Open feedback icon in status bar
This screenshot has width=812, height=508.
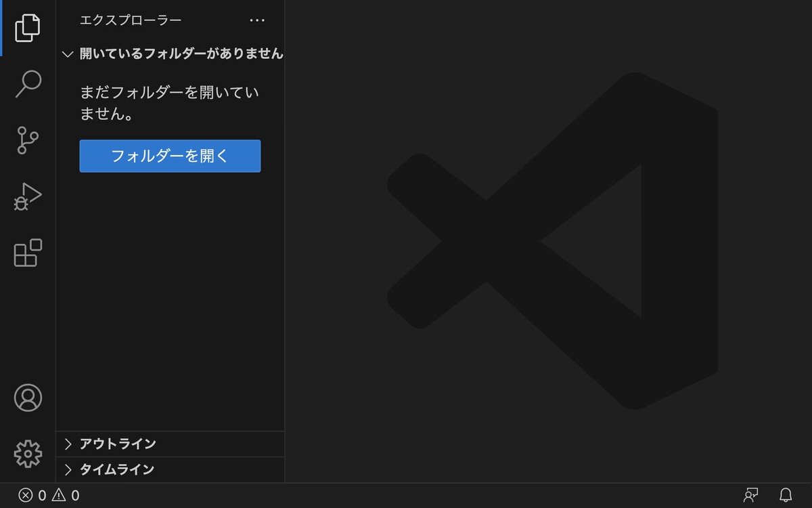click(x=750, y=495)
